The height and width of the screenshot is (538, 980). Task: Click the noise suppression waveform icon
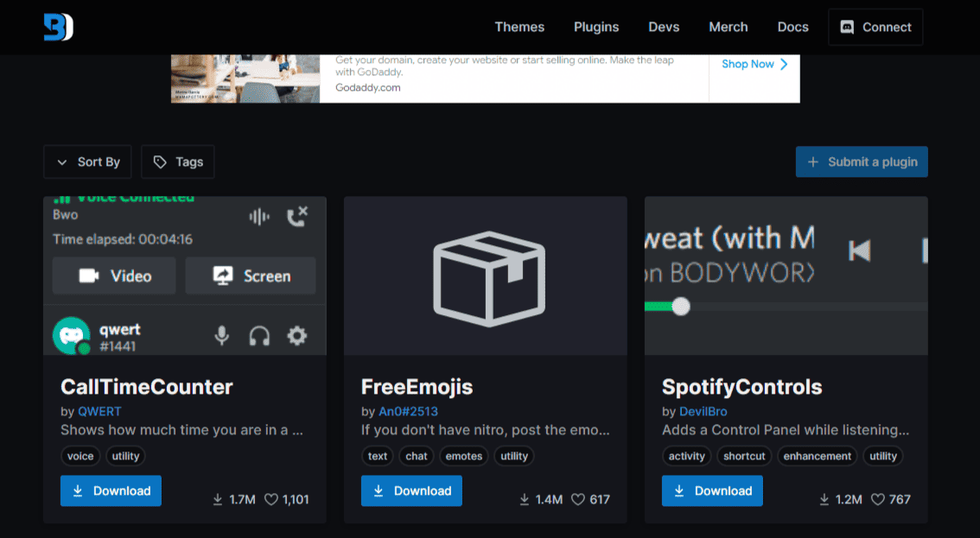[x=258, y=217]
